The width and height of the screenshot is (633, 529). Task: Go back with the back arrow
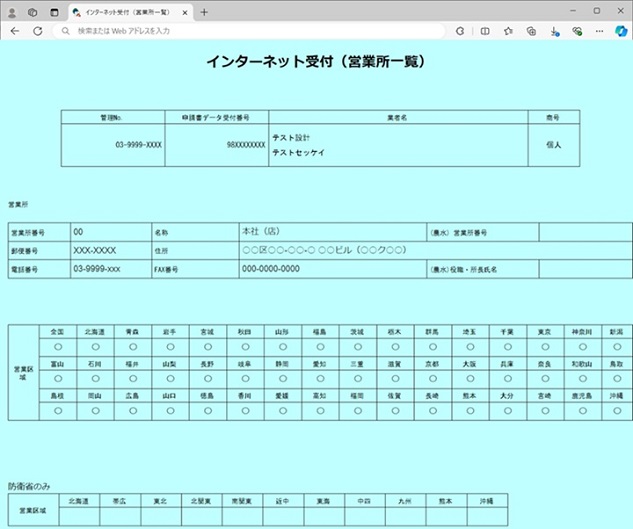(x=15, y=31)
